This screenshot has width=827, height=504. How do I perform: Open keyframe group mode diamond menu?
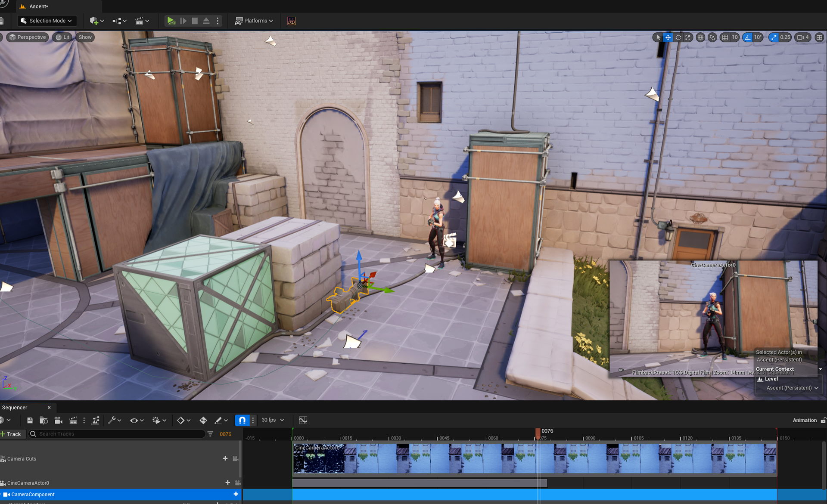point(184,420)
